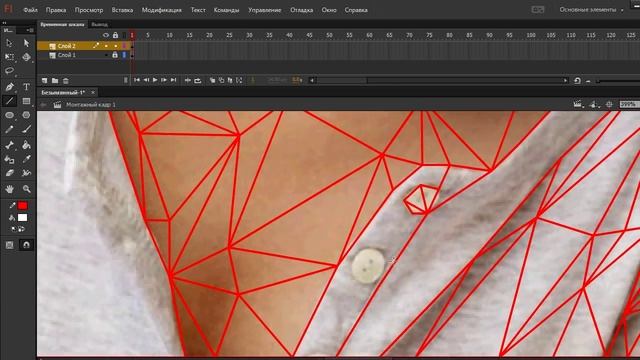Select the Line tool
Image resolution: width=640 pixels, height=360 pixels.
point(9,101)
